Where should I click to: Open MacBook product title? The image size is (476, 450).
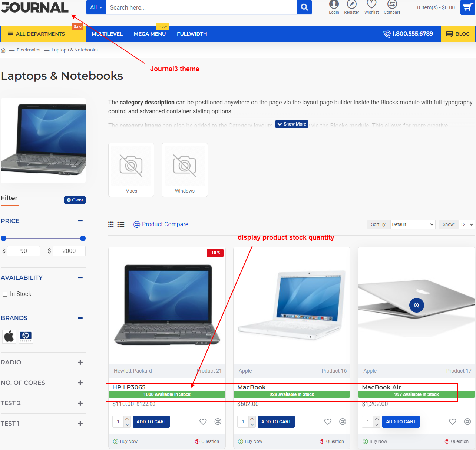point(251,387)
